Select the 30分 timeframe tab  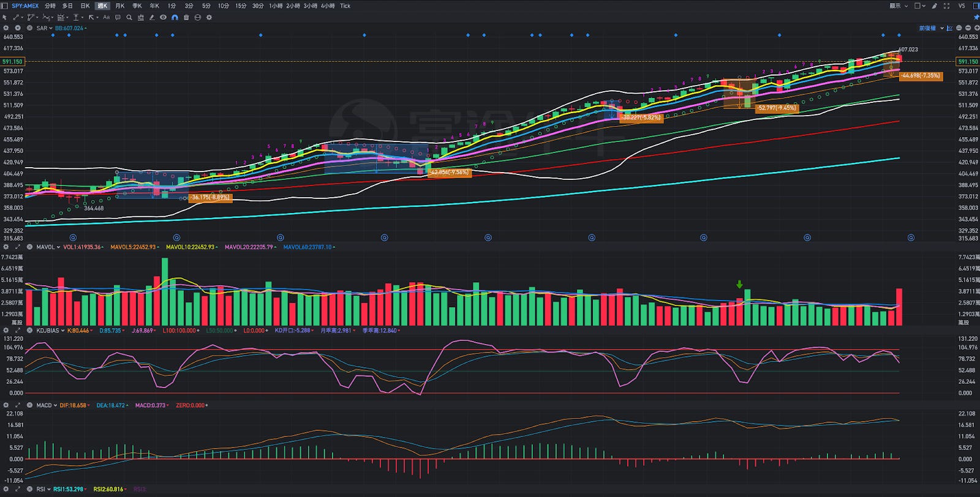coord(258,6)
